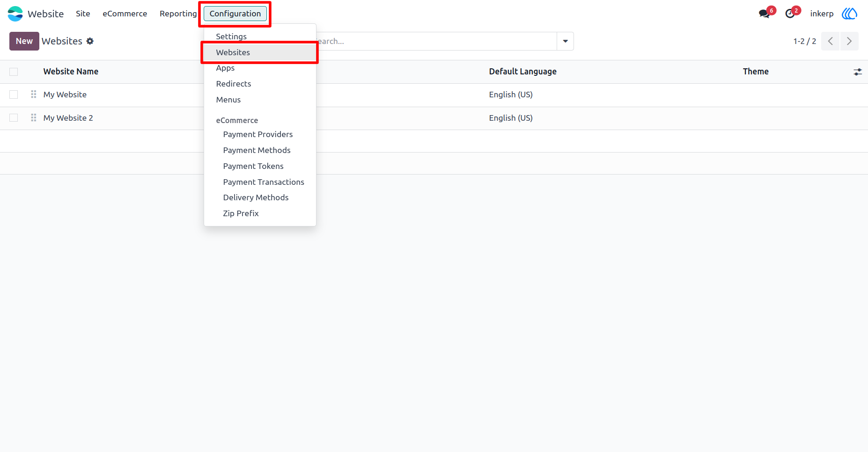Open the My Website 2 record
The image size is (868, 452).
coord(68,118)
